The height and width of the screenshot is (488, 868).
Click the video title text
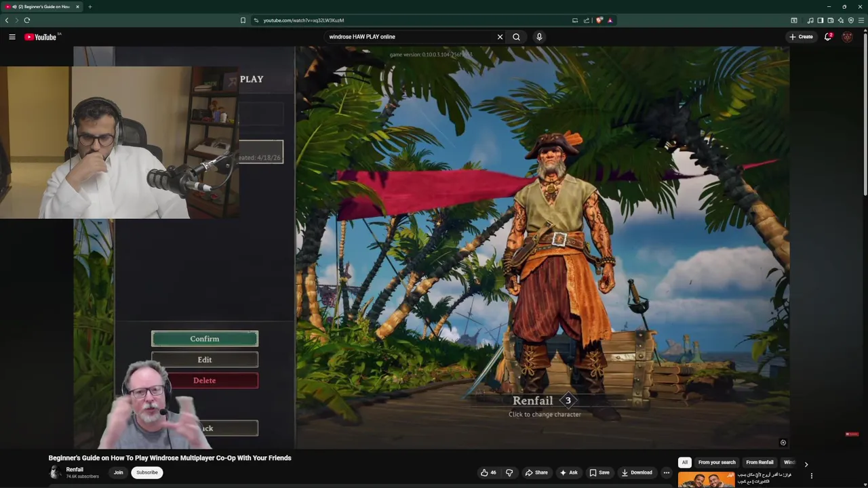click(x=170, y=458)
